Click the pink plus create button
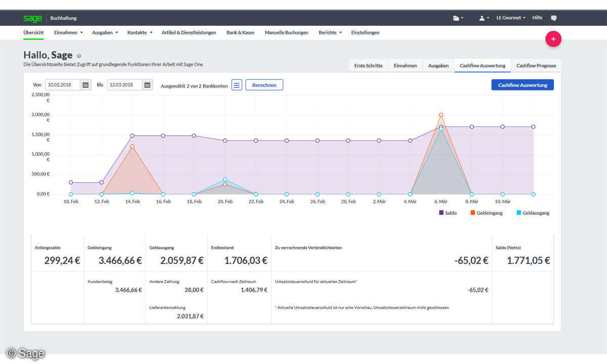This screenshot has height=364, width=607. (553, 39)
